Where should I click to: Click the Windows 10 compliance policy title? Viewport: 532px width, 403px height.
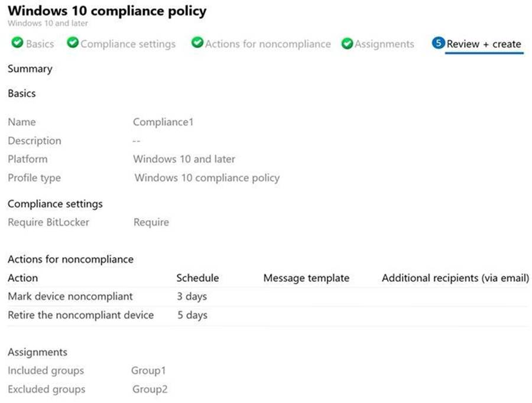[x=107, y=11]
